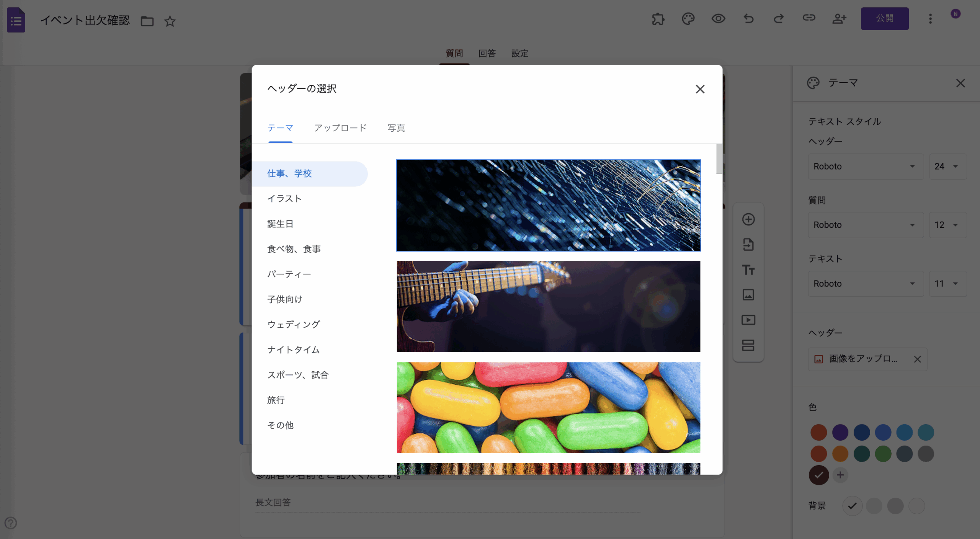Expand the question font size 12 dropdown
The image size is (980, 539).
click(x=947, y=225)
